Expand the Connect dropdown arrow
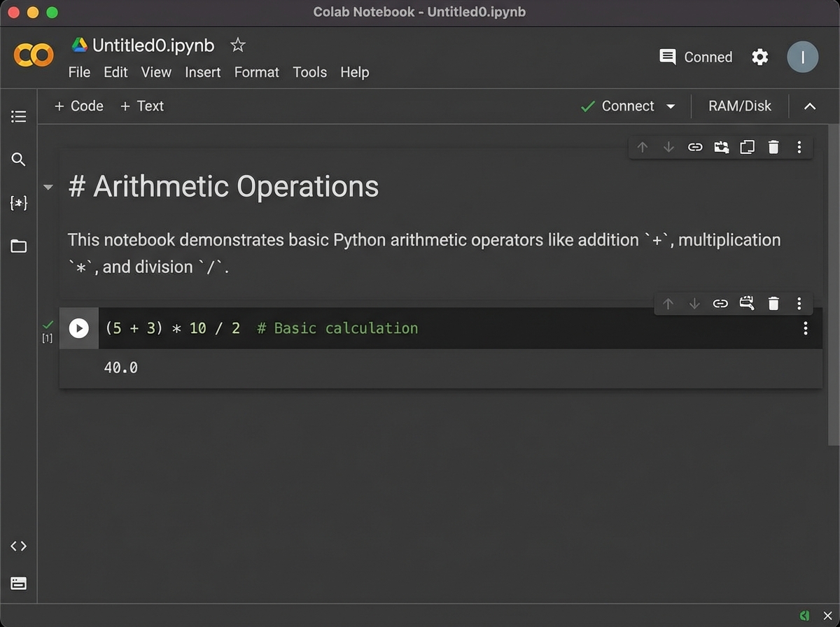Viewport: 840px width, 627px height. 671,106
